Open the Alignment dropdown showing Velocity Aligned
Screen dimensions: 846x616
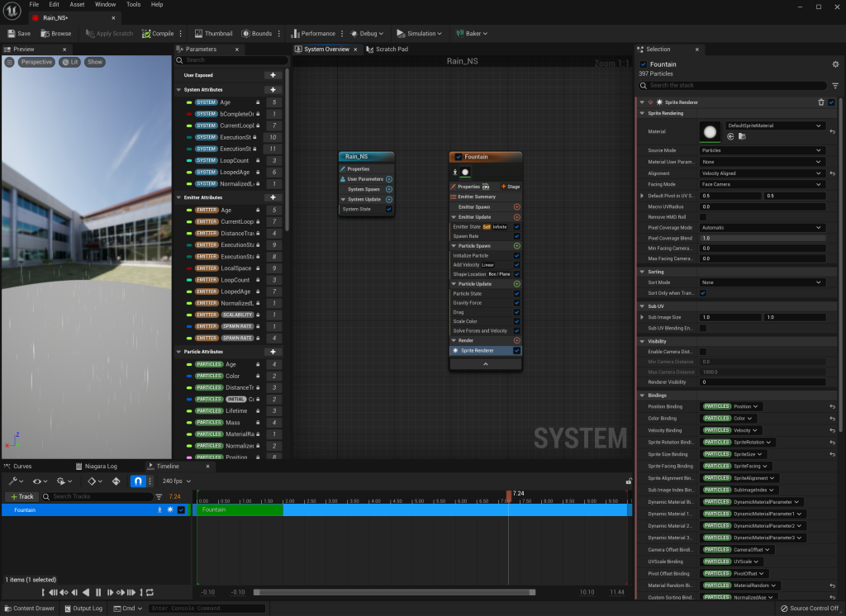click(763, 173)
